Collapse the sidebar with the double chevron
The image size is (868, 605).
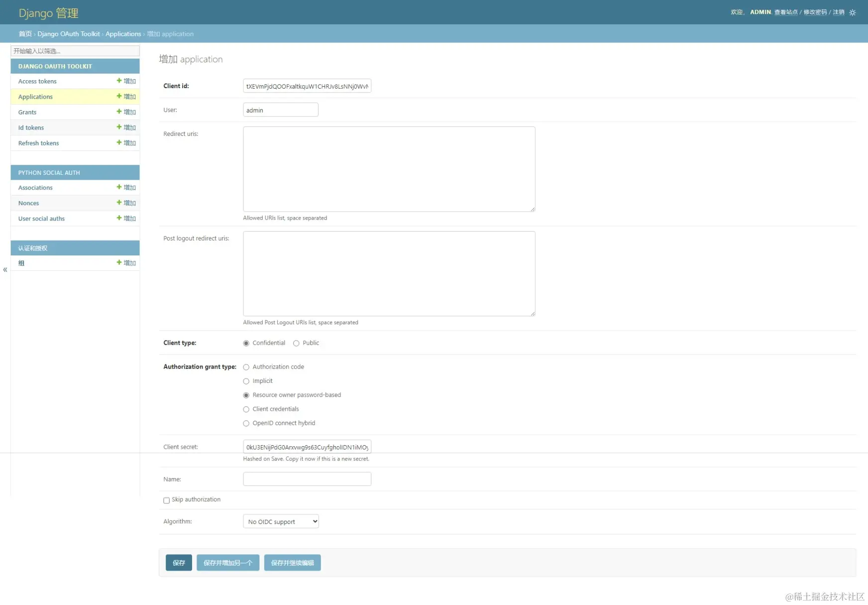5,270
